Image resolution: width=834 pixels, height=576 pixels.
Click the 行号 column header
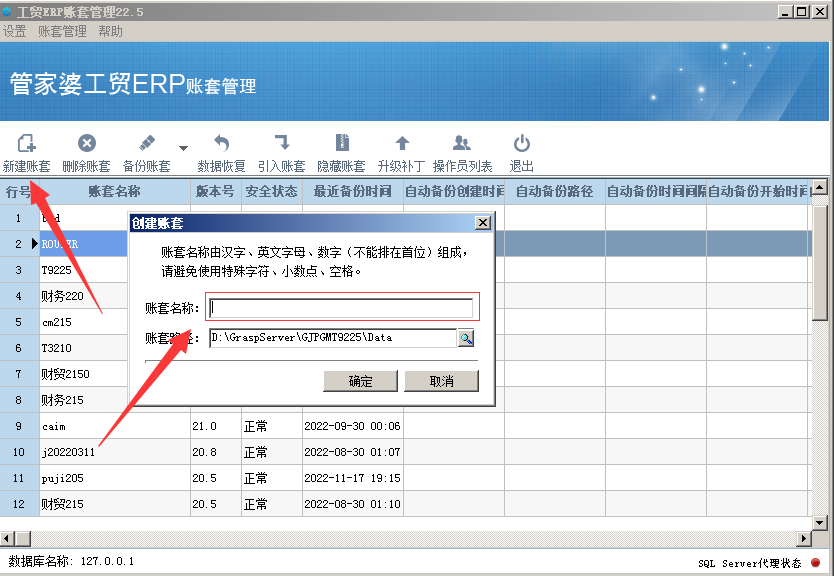(x=19, y=191)
